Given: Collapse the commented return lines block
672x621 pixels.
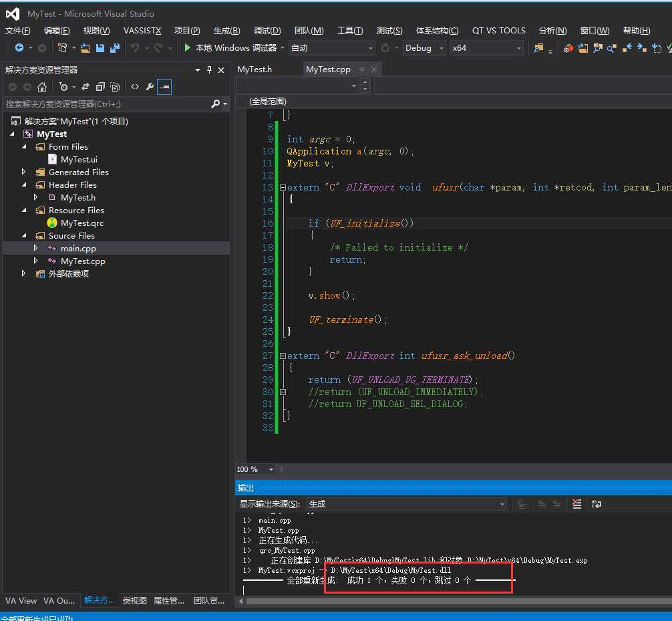Looking at the screenshot, I should coord(283,392).
